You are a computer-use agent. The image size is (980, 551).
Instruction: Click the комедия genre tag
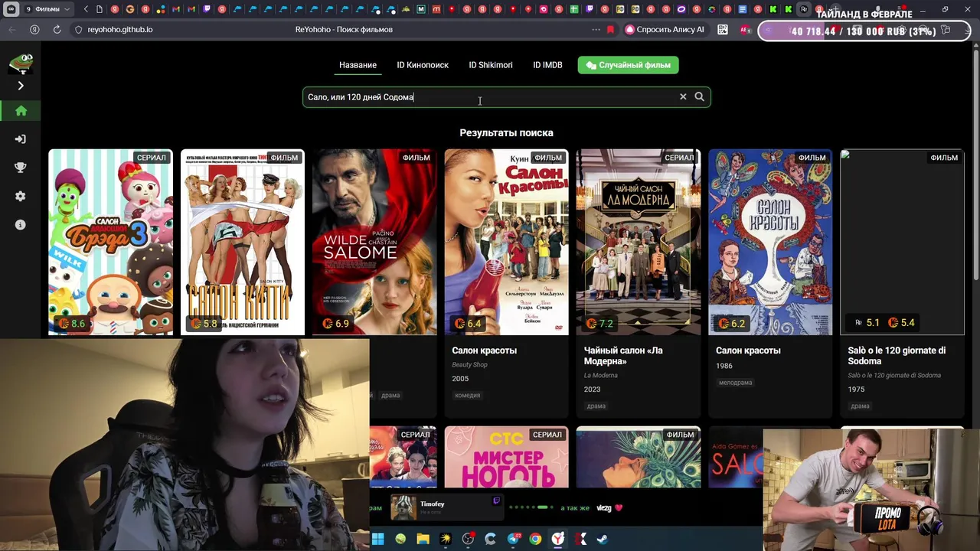[468, 396]
